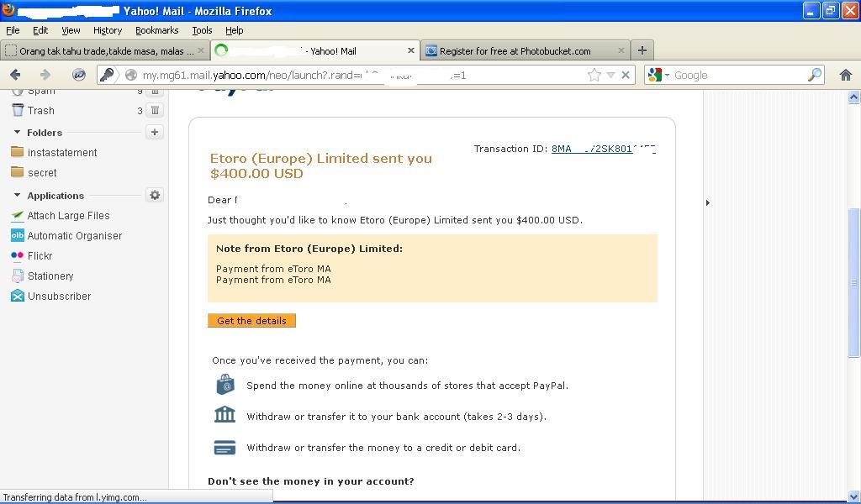Expand the right side panel arrow

707,203
